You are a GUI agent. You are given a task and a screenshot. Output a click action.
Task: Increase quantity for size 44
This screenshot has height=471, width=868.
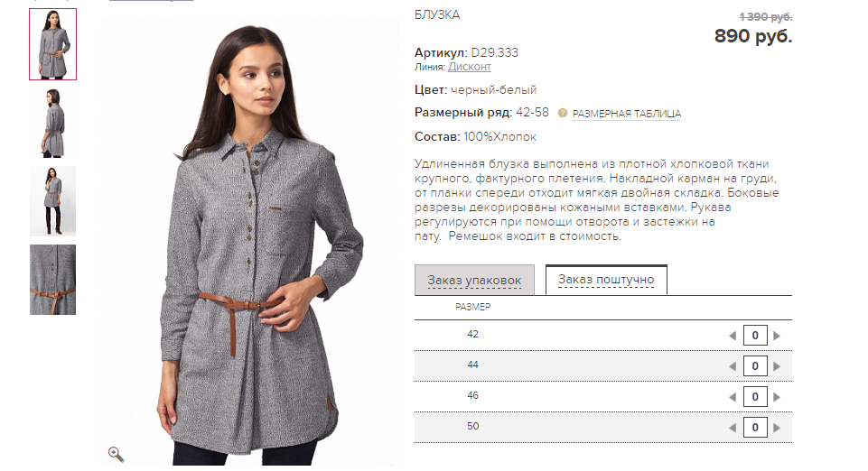pyautogui.click(x=777, y=366)
